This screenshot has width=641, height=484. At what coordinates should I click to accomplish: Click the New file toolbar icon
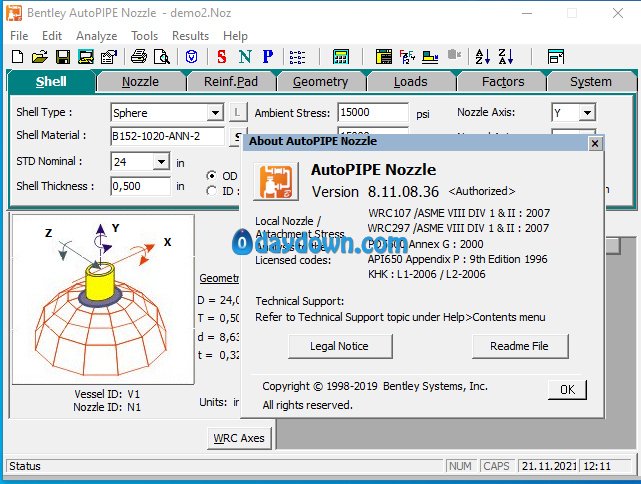tap(18, 57)
